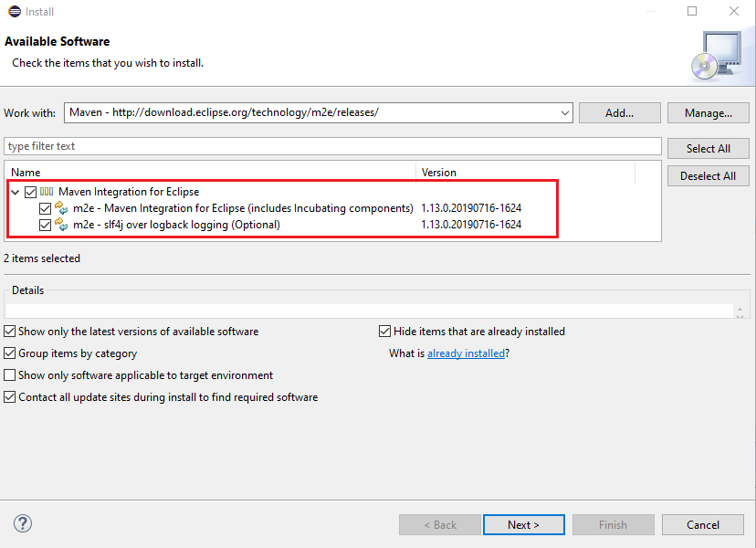The height and width of the screenshot is (548, 756).
Task: Uncheck the slf4j over logback logging item
Action: pyautogui.click(x=46, y=225)
